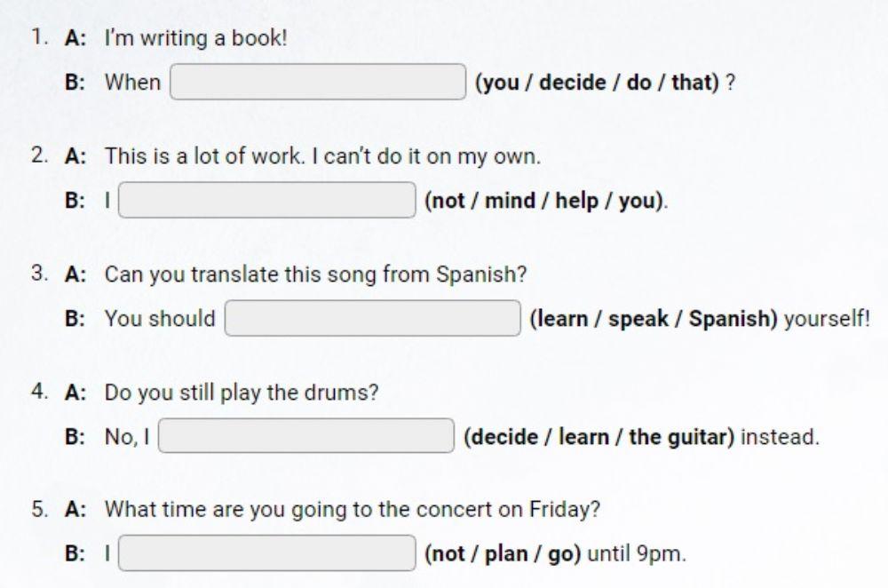Select the answer field after "No, I"
The height and width of the screenshot is (588, 888).
click(306, 437)
